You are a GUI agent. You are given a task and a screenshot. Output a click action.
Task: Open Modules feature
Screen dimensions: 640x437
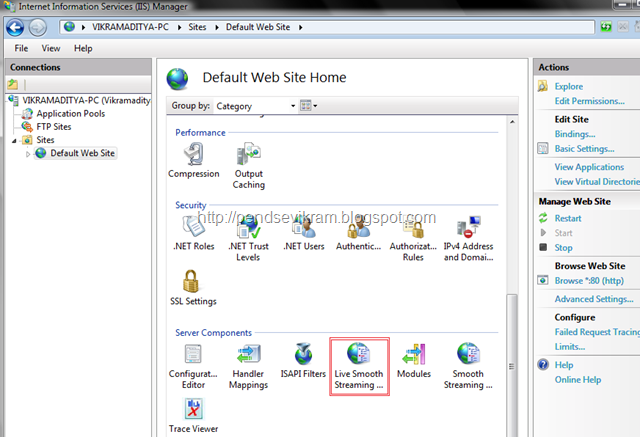pyautogui.click(x=414, y=361)
